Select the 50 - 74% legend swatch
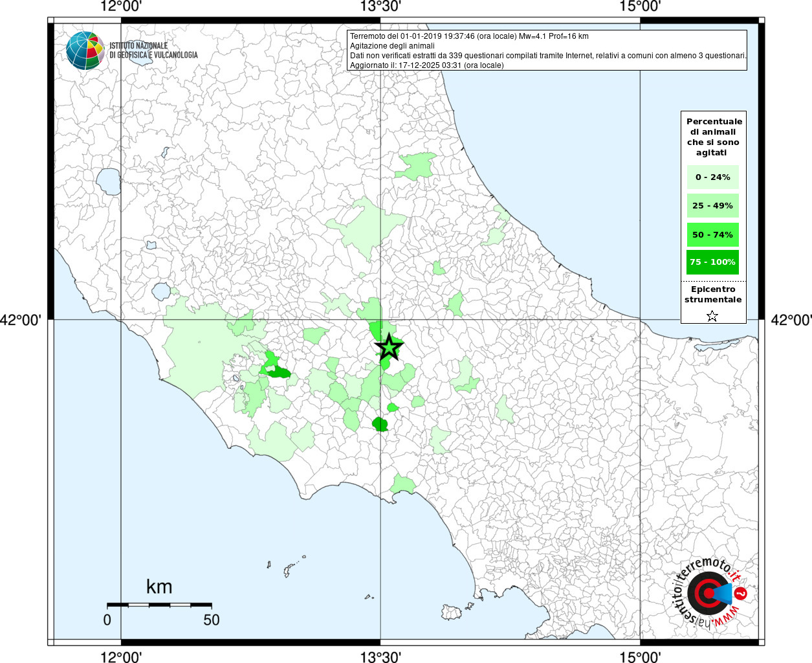This screenshot has width=812, height=663. pyautogui.click(x=712, y=234)
